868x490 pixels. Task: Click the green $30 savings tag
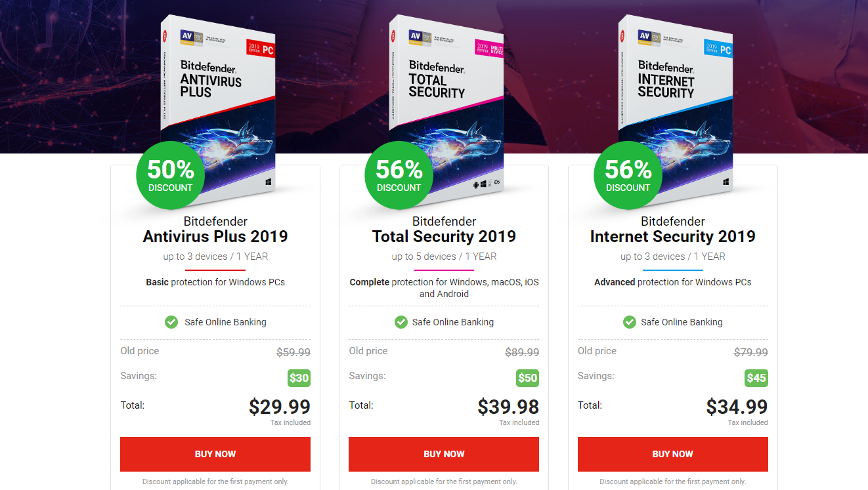[299, 378]
